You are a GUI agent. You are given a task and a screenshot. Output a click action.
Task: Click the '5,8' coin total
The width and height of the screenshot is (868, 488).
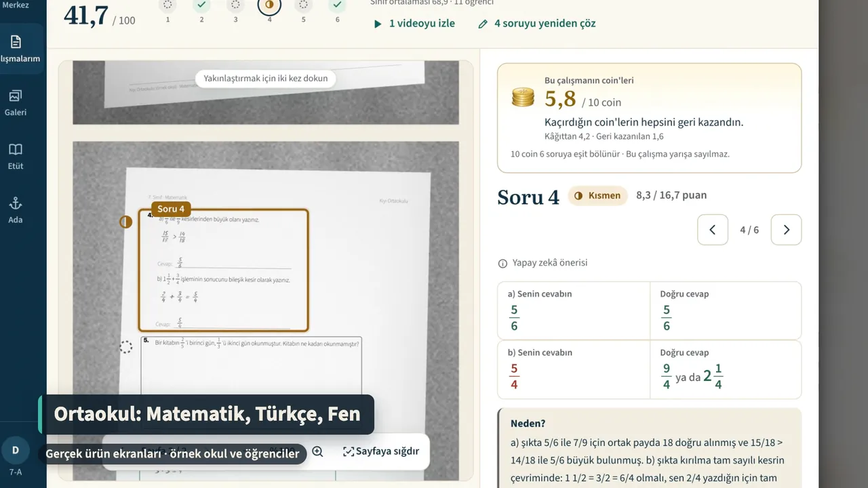(560, 99)
